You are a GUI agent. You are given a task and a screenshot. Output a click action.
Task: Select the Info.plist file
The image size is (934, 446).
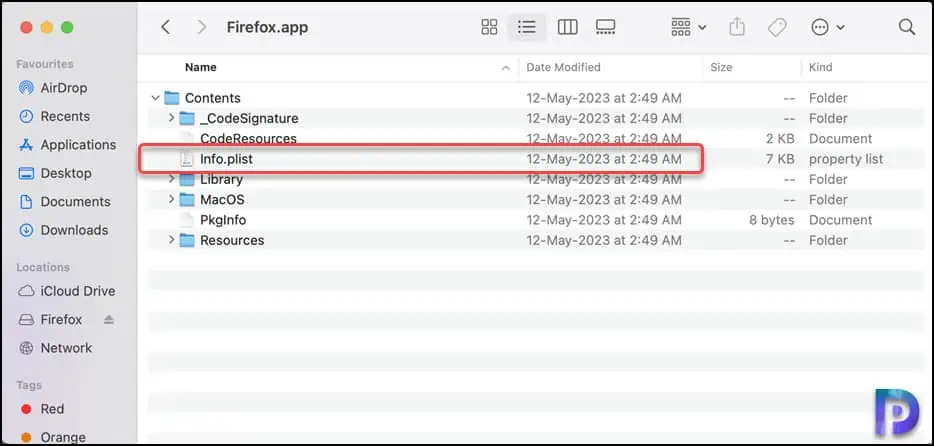coord(536,159)
